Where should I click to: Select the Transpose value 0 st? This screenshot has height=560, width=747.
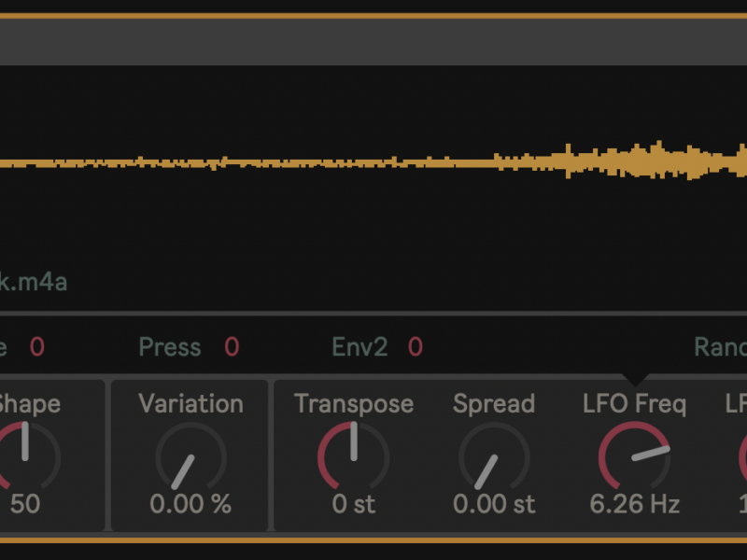click(353, 504)
